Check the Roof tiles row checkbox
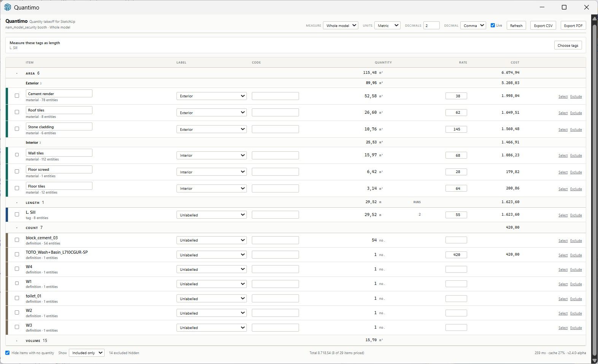598x364 pixels. [x=17, y=112]
